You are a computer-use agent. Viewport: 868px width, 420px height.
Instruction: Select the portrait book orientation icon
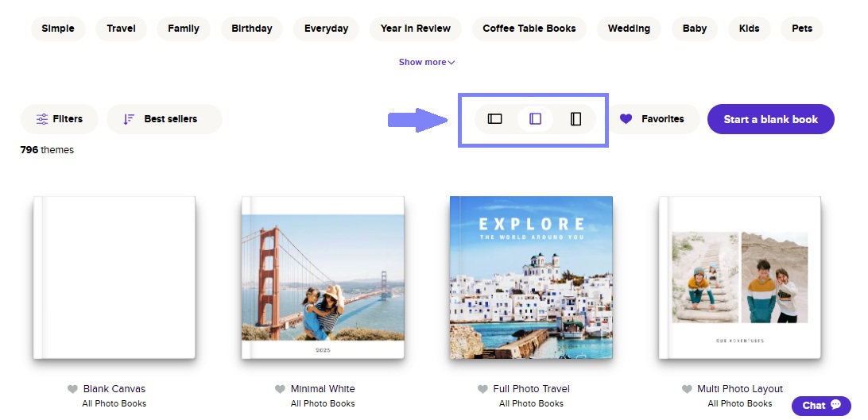[x=575, y=119]
